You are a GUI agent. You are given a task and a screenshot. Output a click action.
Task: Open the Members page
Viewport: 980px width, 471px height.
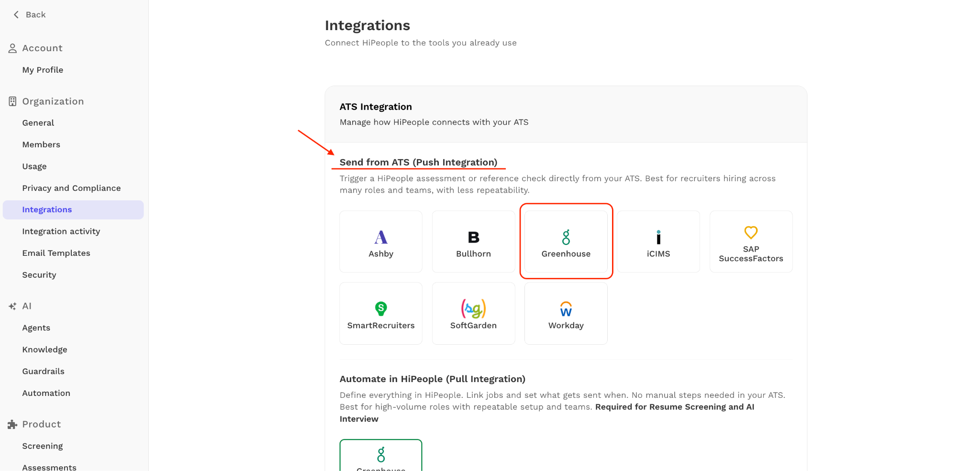pos(41,144)
